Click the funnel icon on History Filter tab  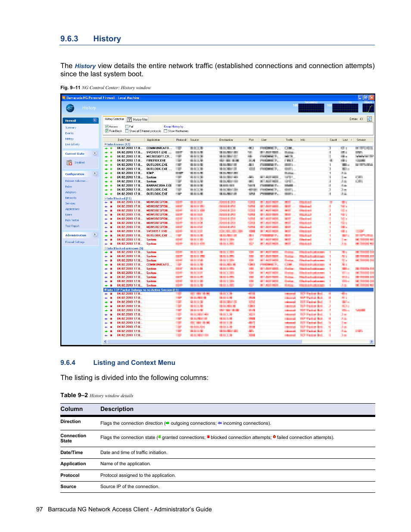(x=129, y=119)
